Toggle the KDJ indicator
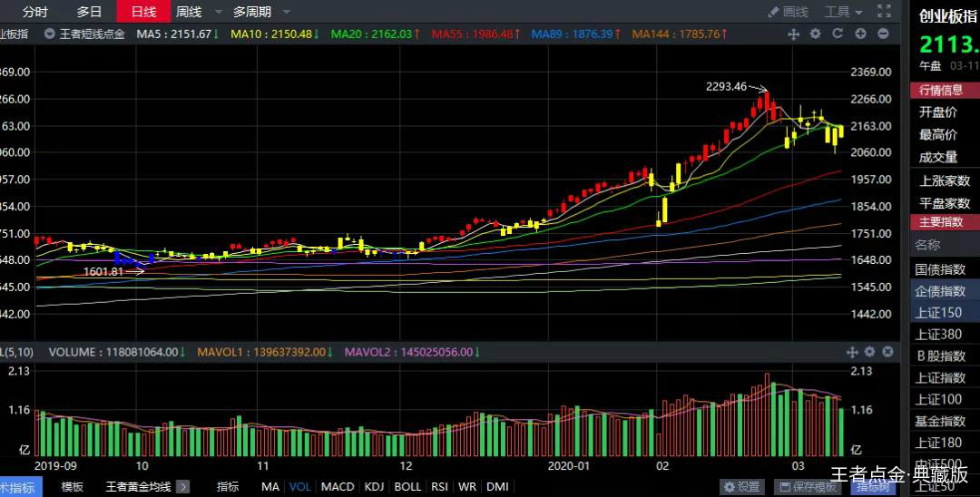This screenshot has width=980, height=497. [374, 487]
